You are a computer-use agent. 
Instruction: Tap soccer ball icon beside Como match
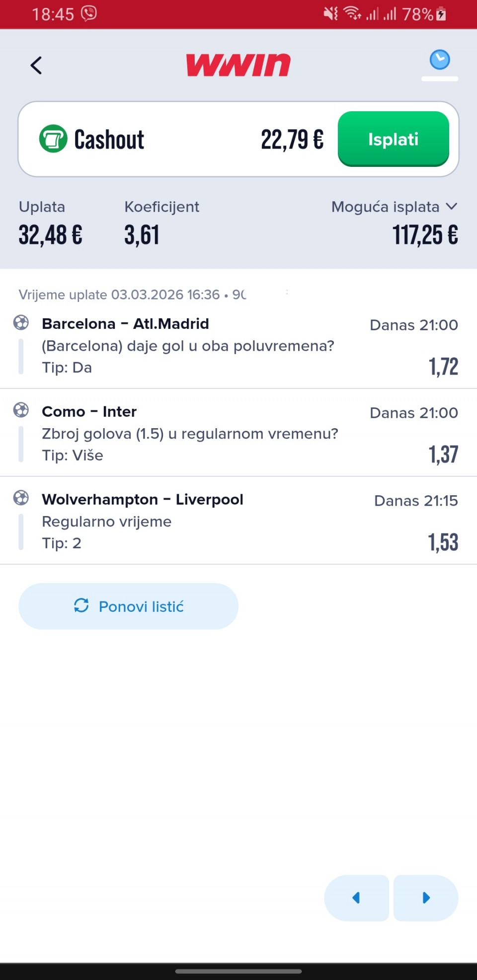21,410
